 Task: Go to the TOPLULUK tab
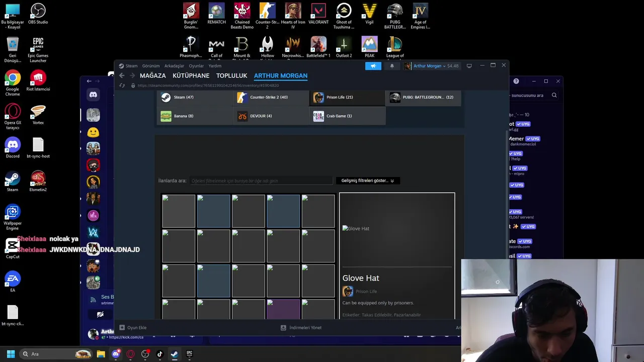231,76
